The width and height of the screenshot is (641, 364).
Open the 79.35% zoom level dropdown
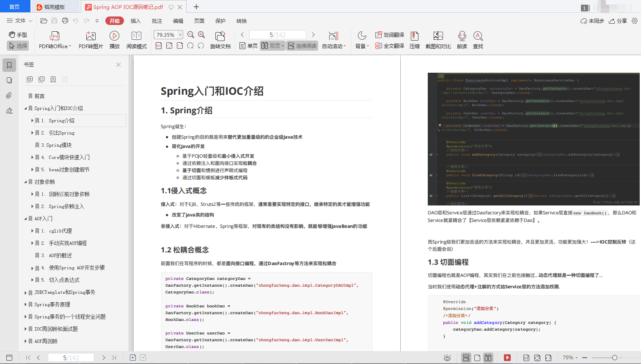[x=181, y=35]
